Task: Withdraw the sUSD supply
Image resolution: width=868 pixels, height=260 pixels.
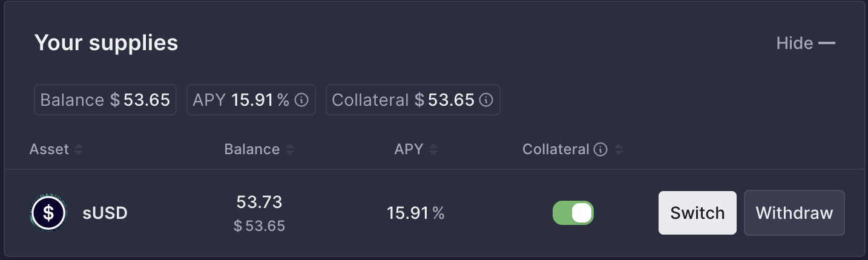Action: pyautogui.click(x=794, y=213)
